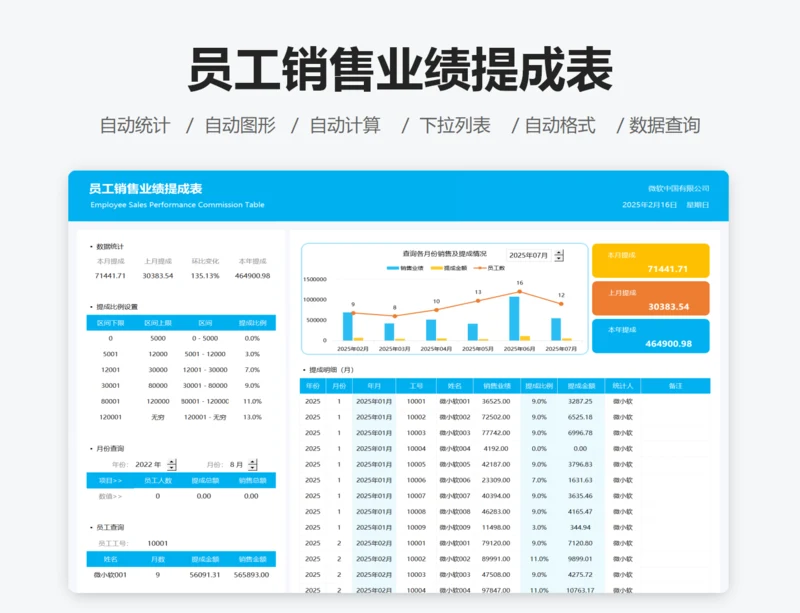The height and width of the screenshot is (613, 800).
Task: Click the 统计人 column header
Action: click(x=622, y=386)
